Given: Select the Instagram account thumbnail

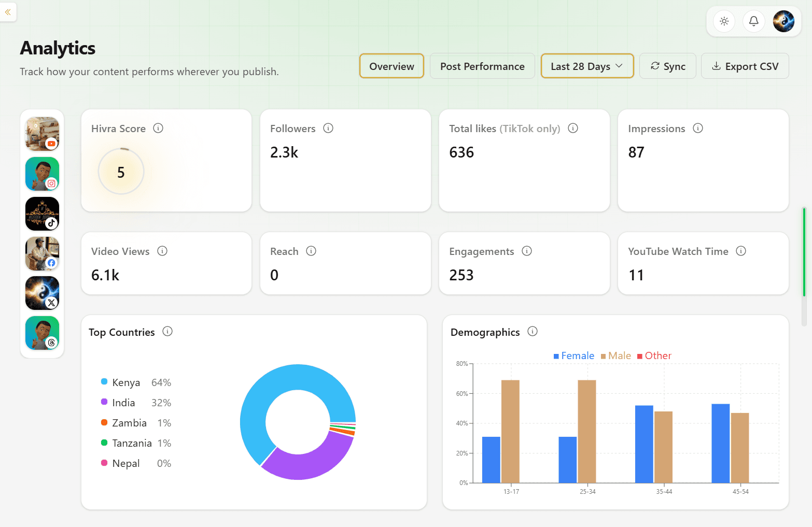Looking at the screenshot, I should click(x=42, y=174).
